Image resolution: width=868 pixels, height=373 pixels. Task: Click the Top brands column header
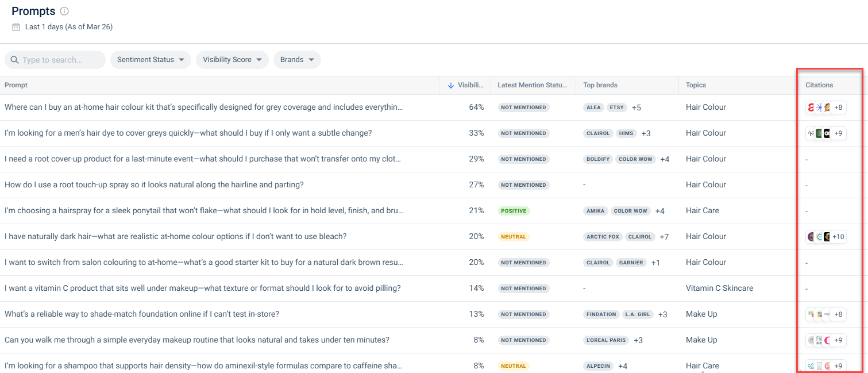tap(600, 85)
